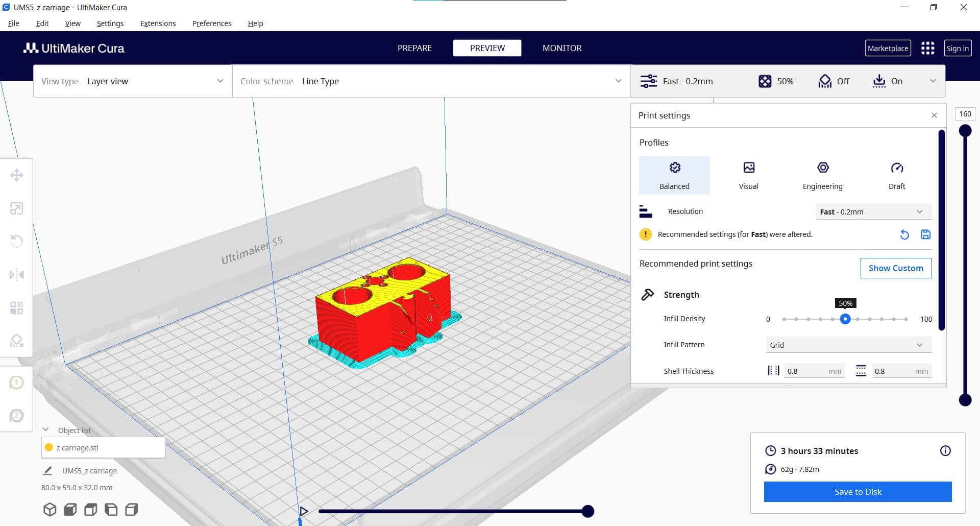980x526 pixels.
Task: Select the Visual profile
Action: pyautogui.click(x=748, y=175)
